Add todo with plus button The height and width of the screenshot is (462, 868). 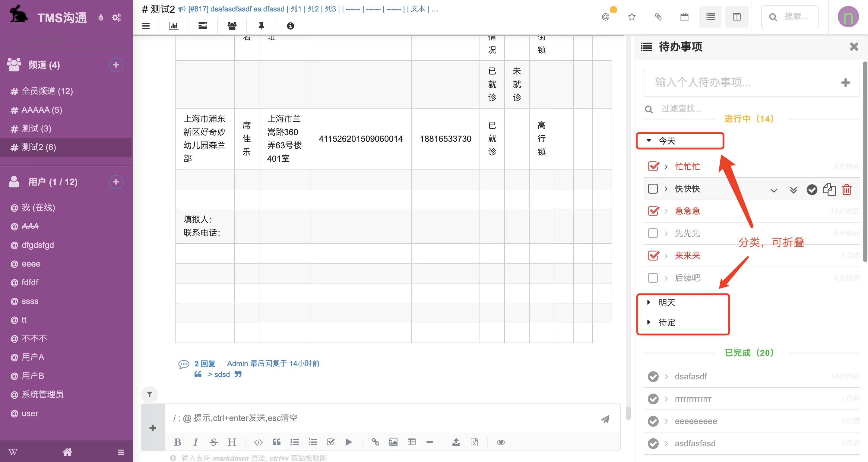(x=845, y=82)
